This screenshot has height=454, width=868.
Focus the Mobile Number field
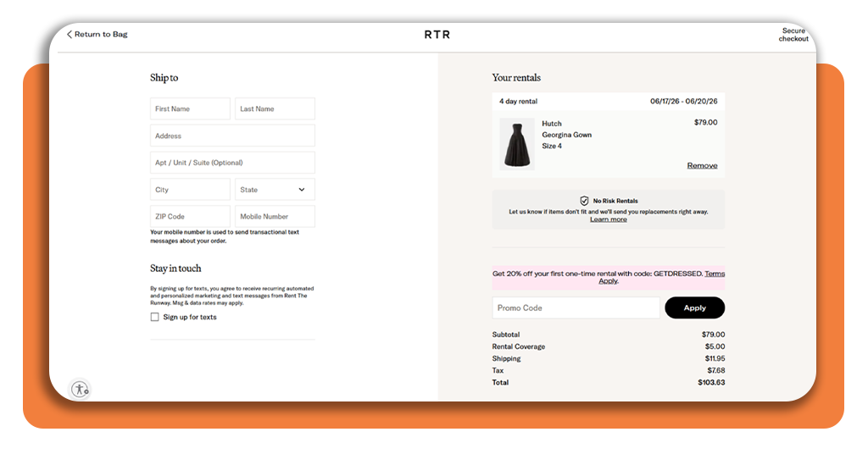tap(275, 217)
